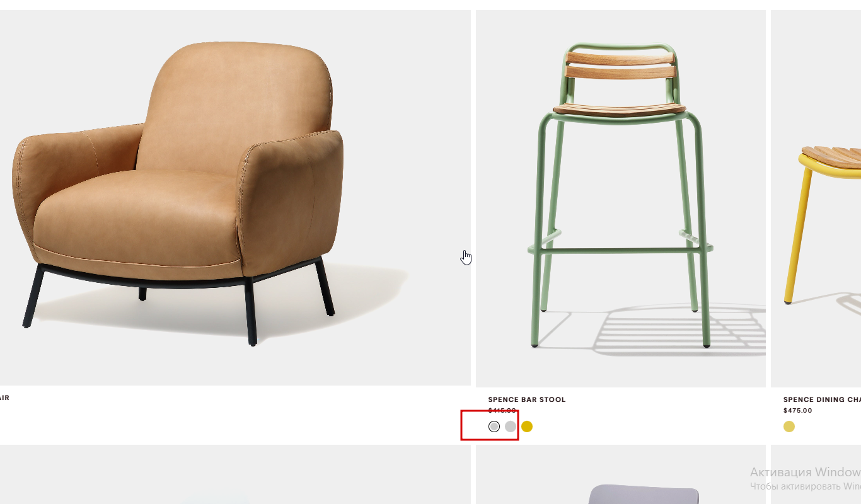Open the lavender chair product tile below

621,474
